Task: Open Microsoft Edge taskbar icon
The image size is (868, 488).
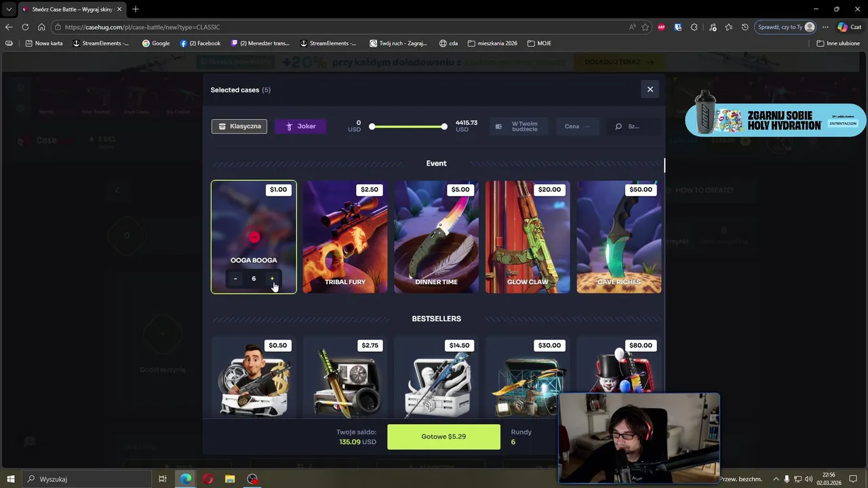Action: coord(185,479)
